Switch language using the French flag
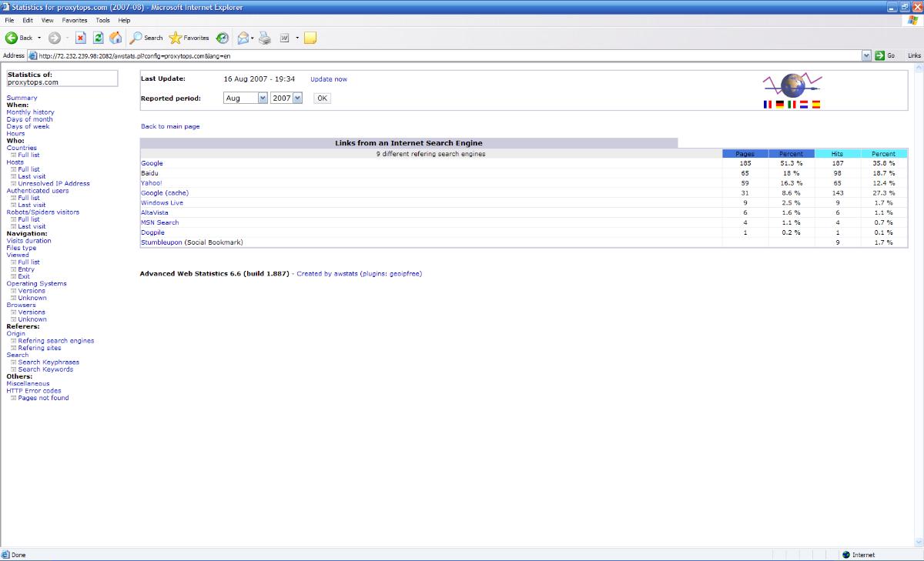Viewport: 924px width, 561px height. click(x=767, y=105)
